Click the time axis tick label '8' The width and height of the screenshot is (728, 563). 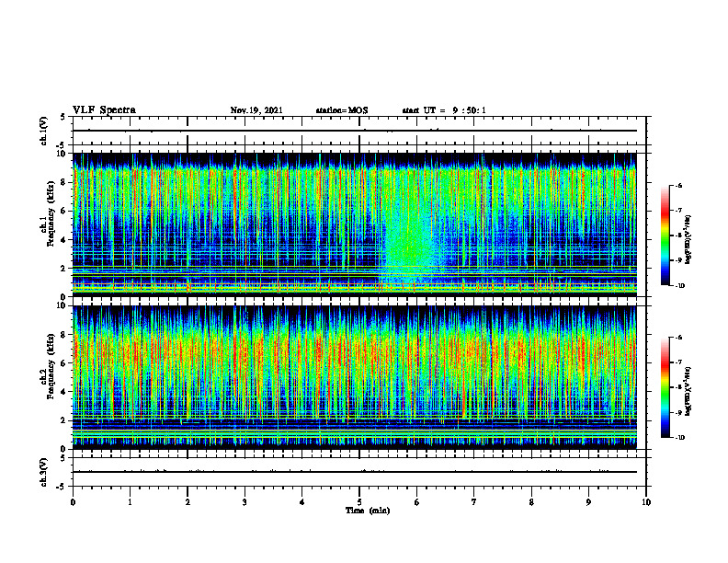pos(531,502)
